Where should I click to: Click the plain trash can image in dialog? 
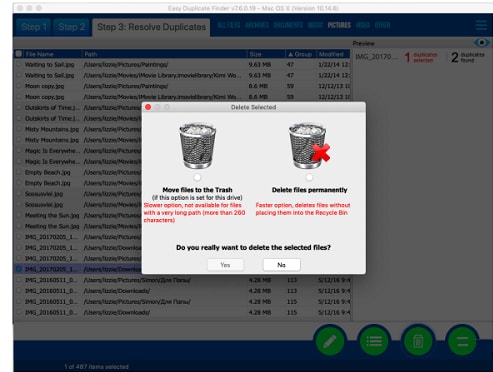pos(197,146)
